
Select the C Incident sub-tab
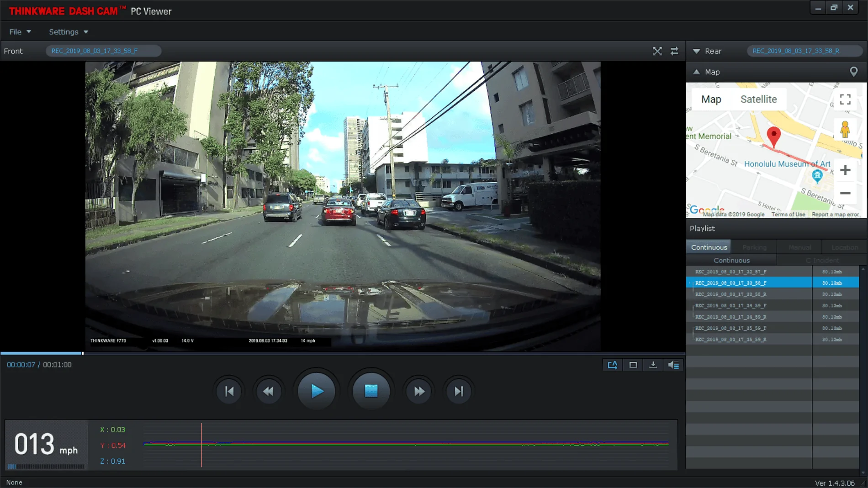click(x=822, y=260)
